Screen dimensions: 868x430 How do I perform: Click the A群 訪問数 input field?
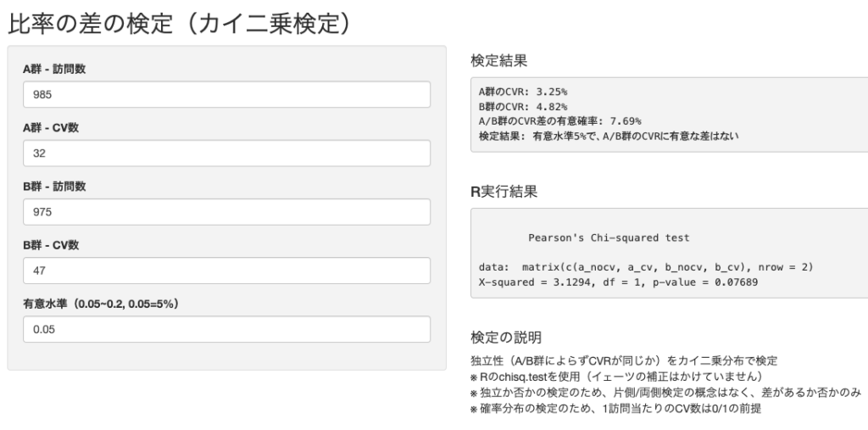pos(226,95)
